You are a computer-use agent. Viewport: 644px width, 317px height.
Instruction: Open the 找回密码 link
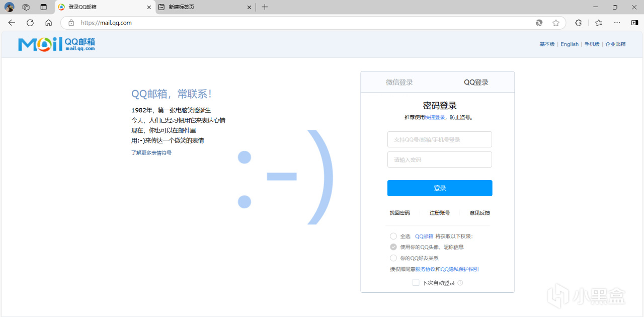tap(399, 213)
